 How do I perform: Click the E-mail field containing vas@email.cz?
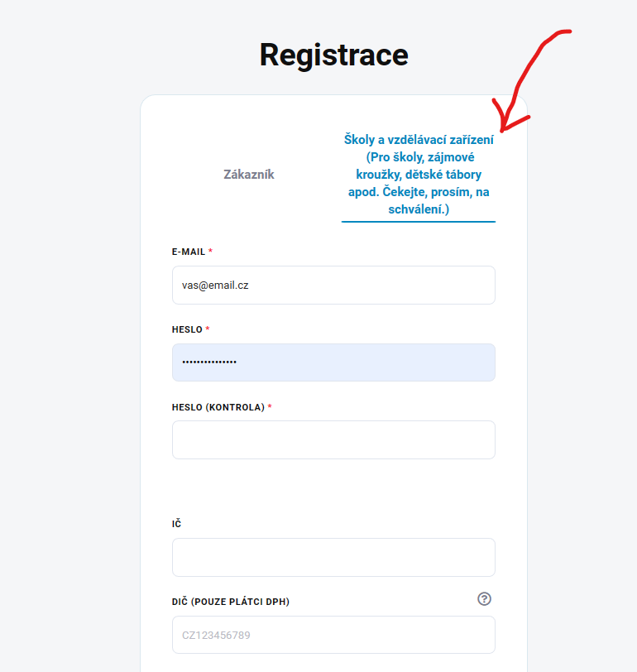(x=333, y=285)
